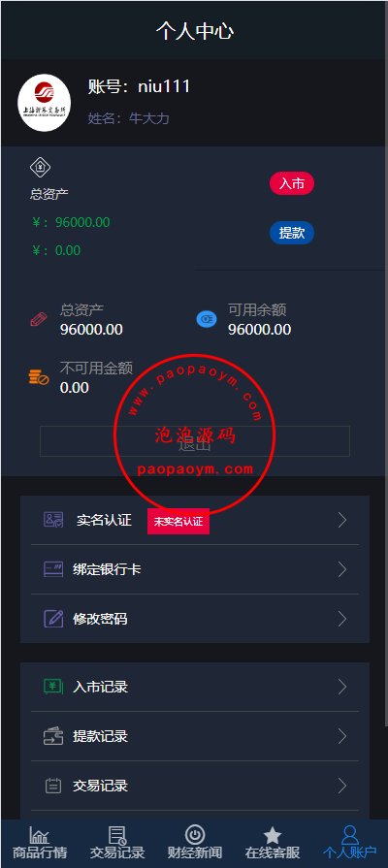This screenshot has width=388, height=868.
Task: Open the 绑定银行卡 chevron arrow
Action: coord(342,569)
